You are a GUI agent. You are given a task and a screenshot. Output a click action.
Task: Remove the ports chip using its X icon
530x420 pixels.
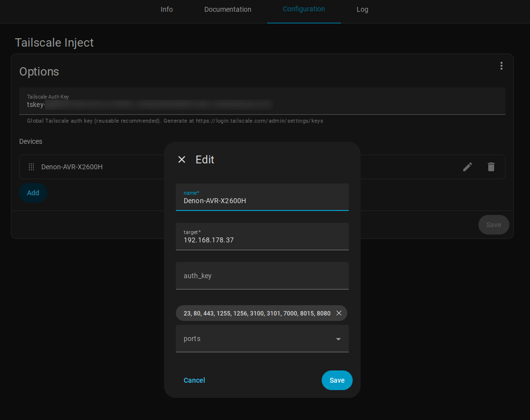[339, 313]
